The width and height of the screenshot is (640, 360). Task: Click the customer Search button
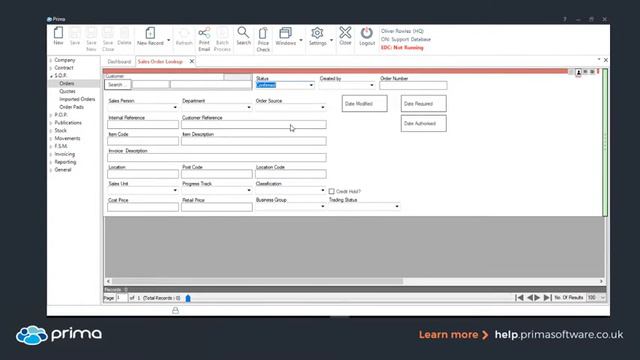coord(118,84)
